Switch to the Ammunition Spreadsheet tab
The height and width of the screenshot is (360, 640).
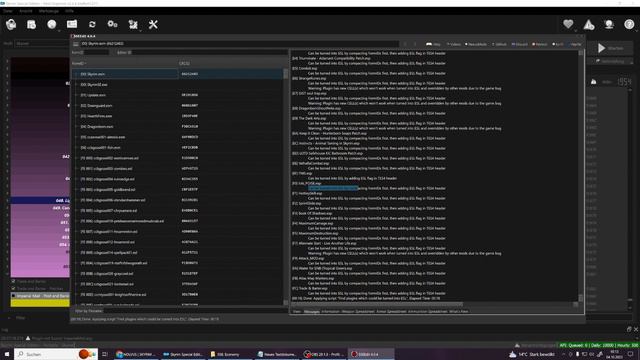(x=427, y=311)
